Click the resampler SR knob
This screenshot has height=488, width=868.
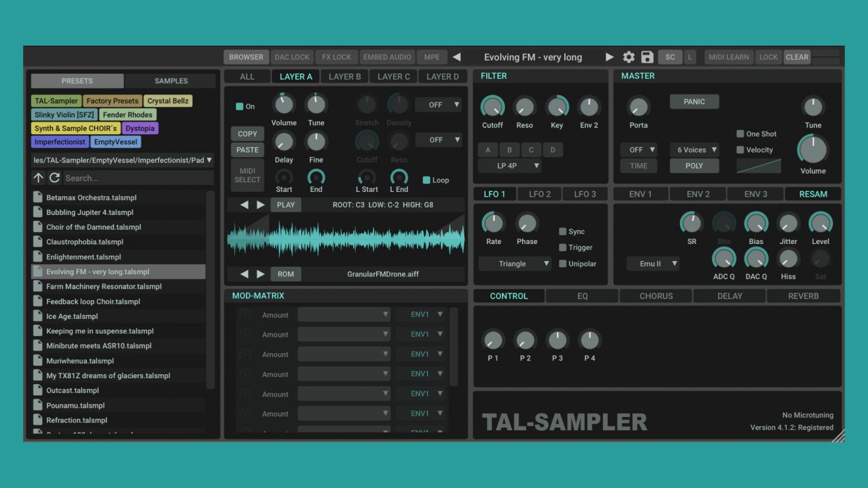click(691, 223)
